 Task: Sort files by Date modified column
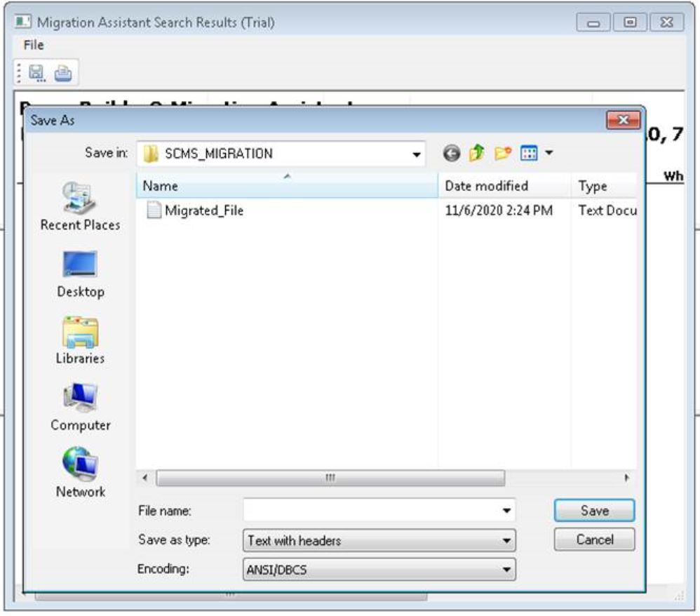pos(486,186)
